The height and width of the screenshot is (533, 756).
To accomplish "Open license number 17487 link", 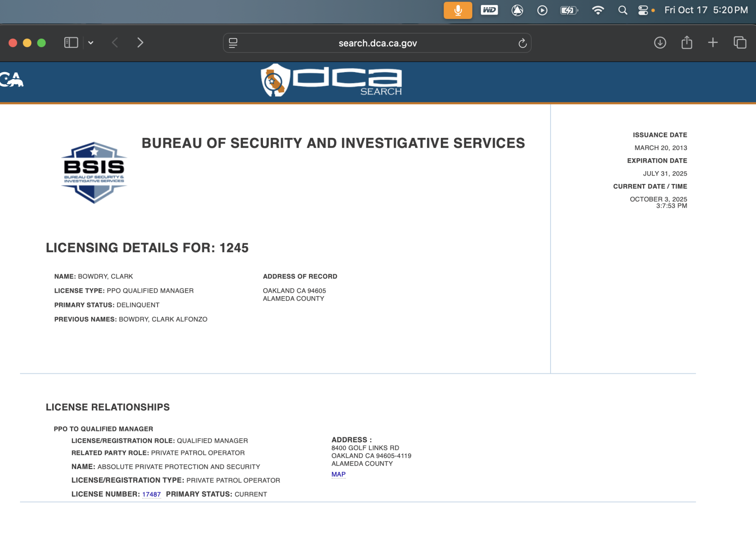I will [x=151, y=494].
